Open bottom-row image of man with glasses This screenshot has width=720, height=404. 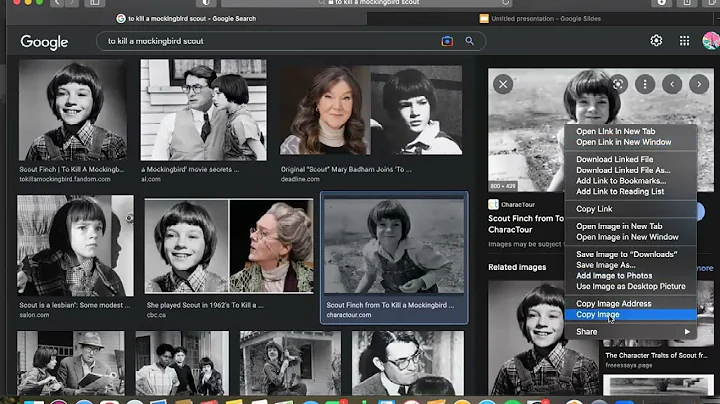tap(408, 363)
